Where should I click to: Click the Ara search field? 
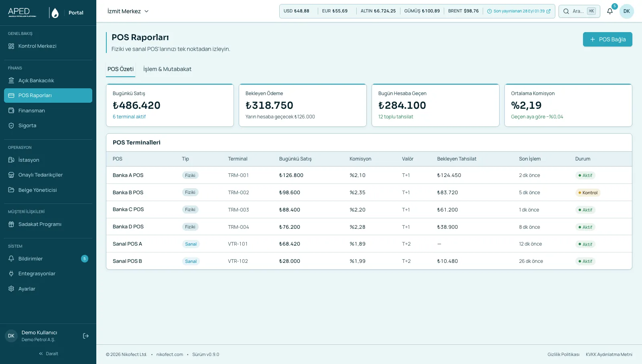(x=579, y=11)
